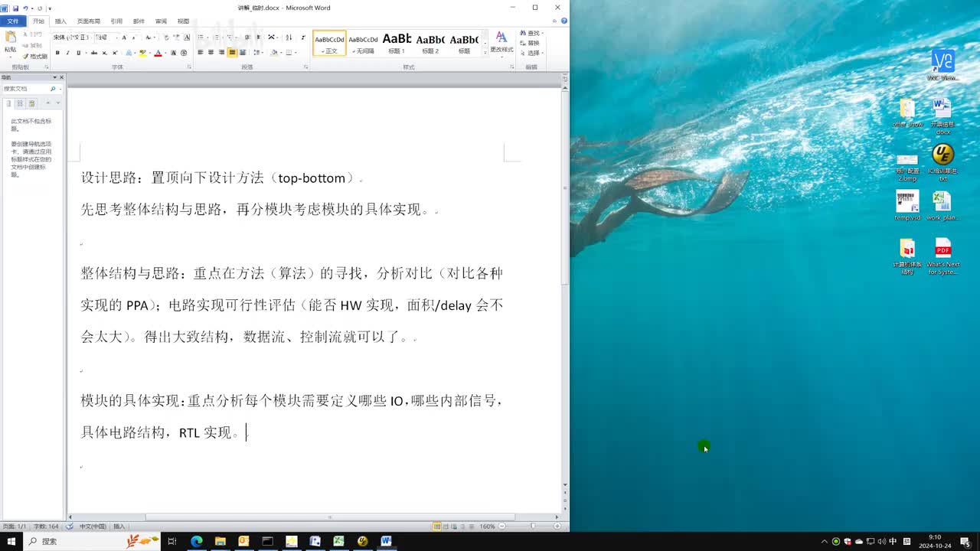980x551 pixels.
Task: Apply the 正文 Normal style
Action: point(329,43)
